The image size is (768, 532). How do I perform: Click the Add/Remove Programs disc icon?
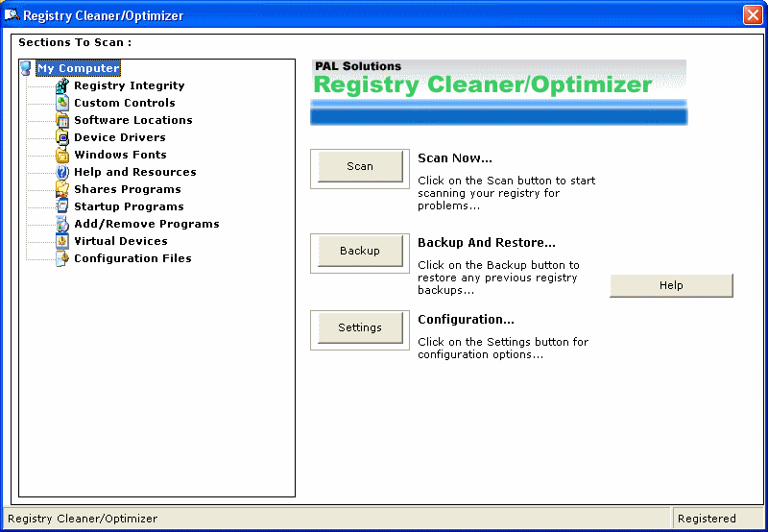[x=62, y=224]
